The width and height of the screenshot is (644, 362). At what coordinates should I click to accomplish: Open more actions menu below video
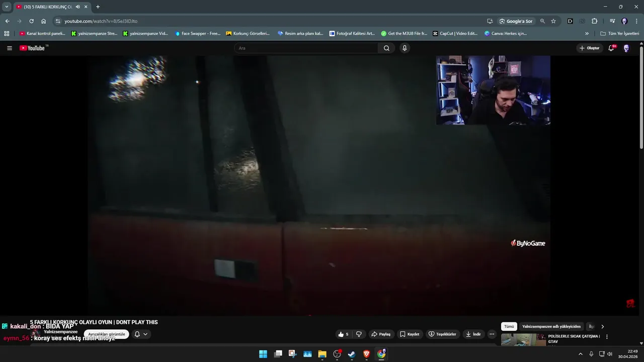(492, 334)
